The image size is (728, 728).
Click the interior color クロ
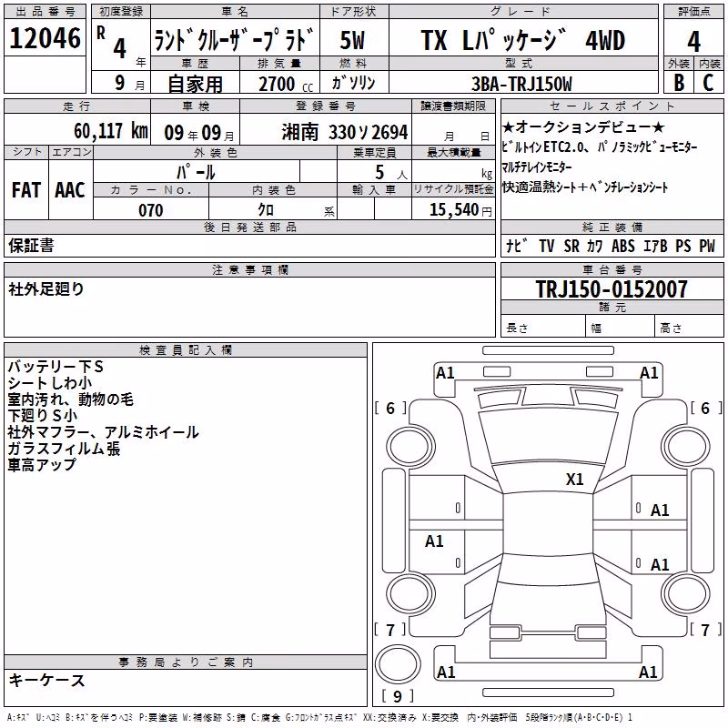[266, 210]
